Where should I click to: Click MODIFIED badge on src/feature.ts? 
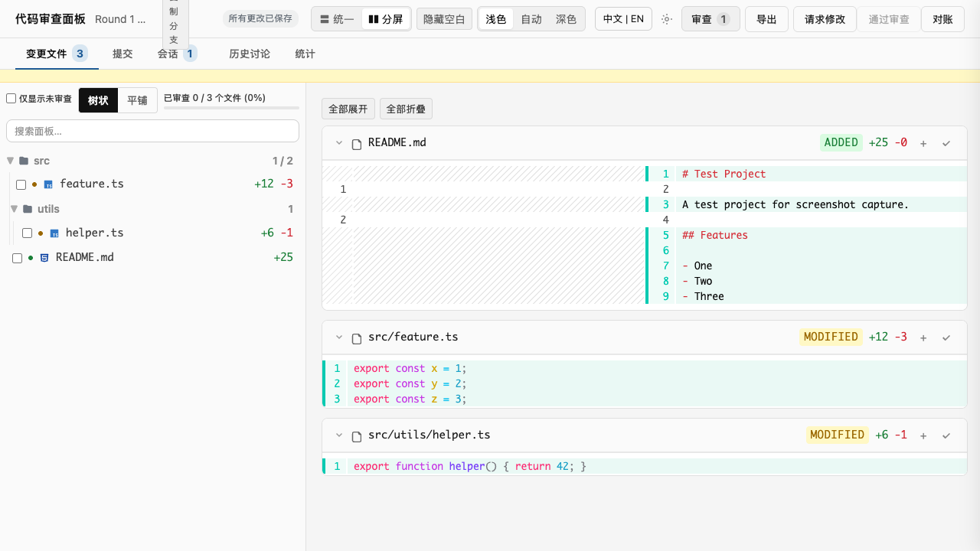coord(831,337)
